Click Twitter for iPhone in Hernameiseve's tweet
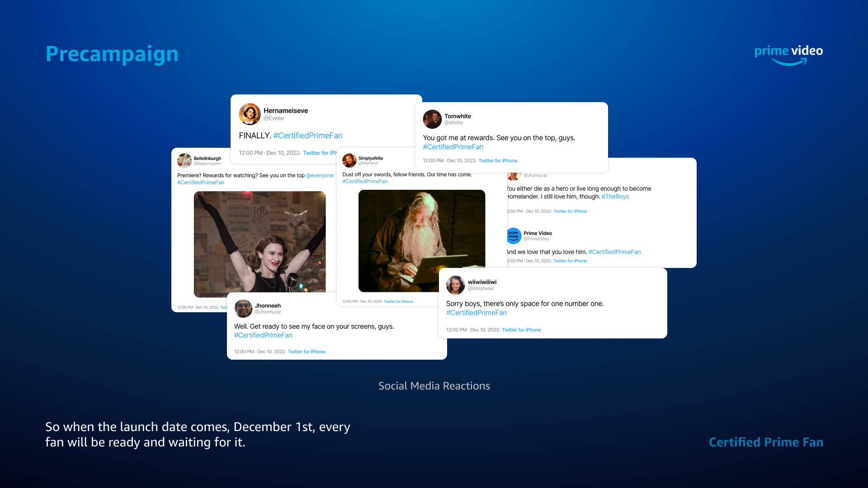 click(320, 153)
